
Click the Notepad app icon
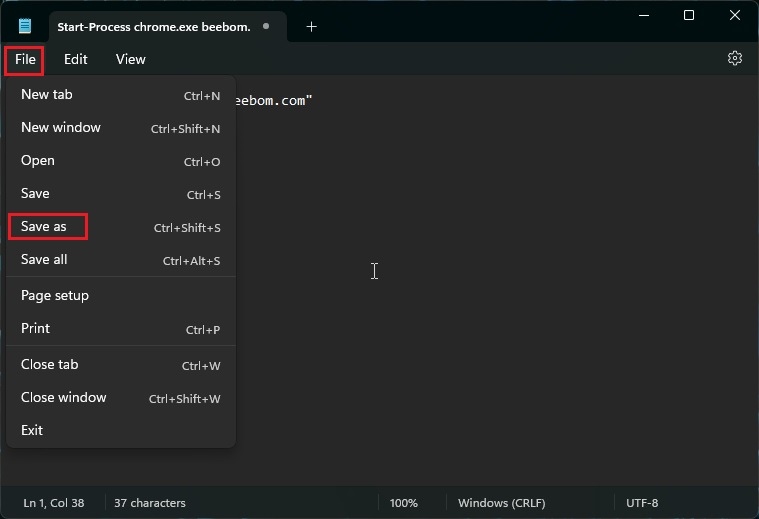pyautogui.click(x=25, y=26)
